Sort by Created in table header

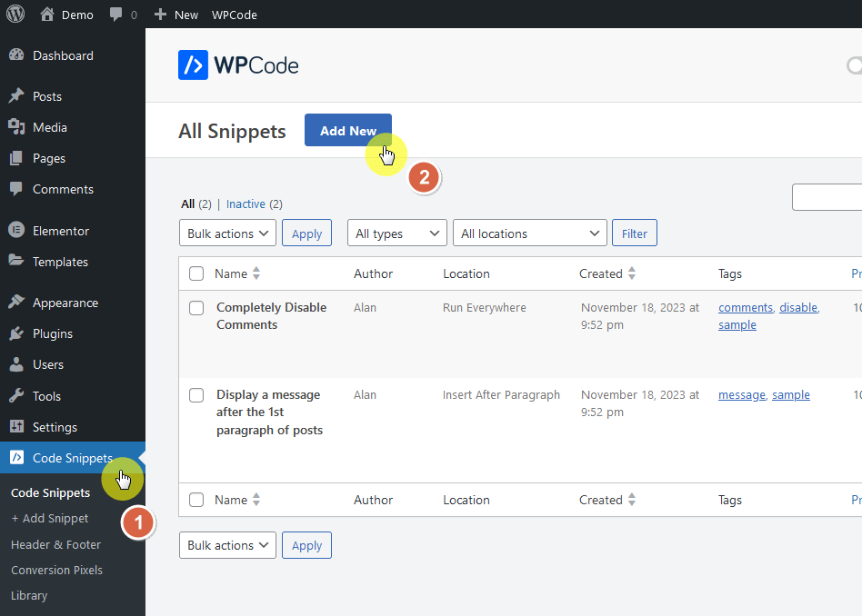[x=606, y=273]
